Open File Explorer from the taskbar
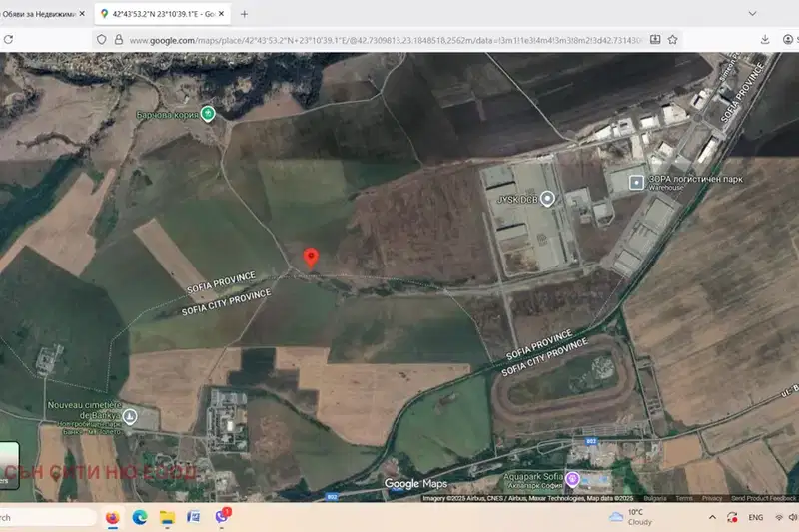The height and width of the screenshot is (532, 799). tap(167, 517)
